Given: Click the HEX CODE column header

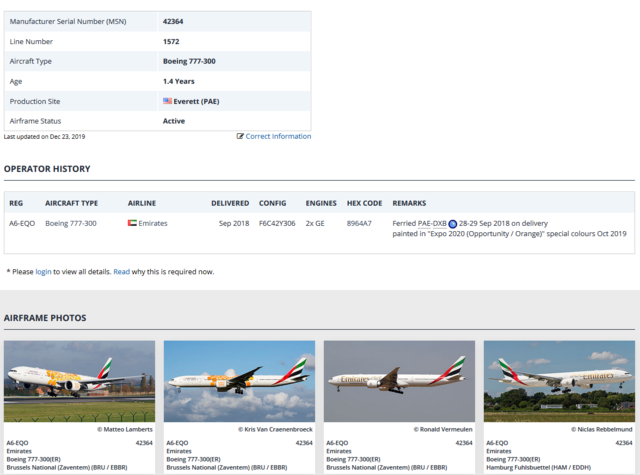Looking at the screenshot, I should click(364, 203).
